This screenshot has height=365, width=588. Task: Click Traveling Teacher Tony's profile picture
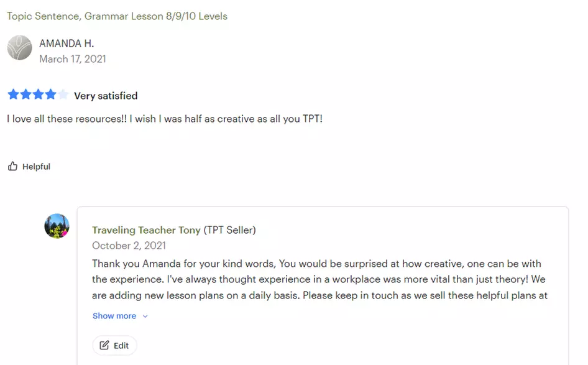pos(57,226)
